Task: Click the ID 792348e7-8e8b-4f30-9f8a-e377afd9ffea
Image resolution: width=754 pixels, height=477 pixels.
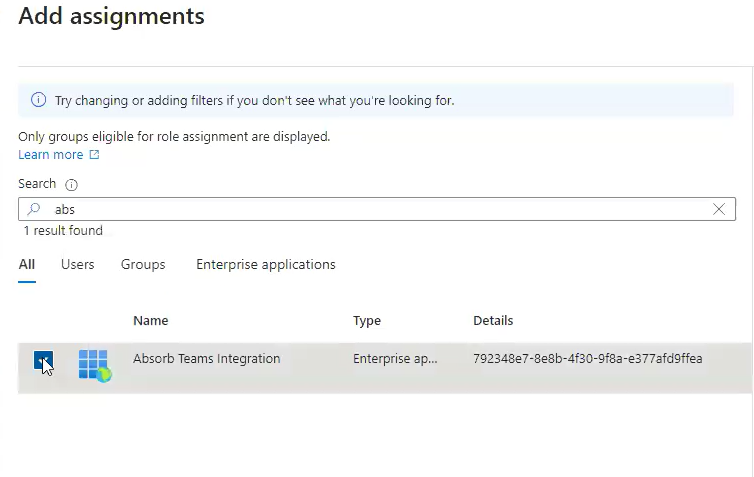Action: pyautogui.click(x=588, y=359)
